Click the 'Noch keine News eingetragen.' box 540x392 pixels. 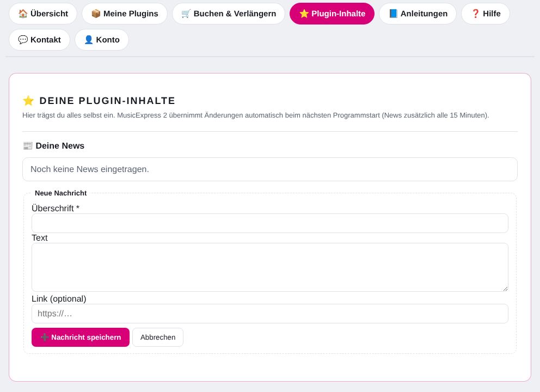tap(270, 169)
